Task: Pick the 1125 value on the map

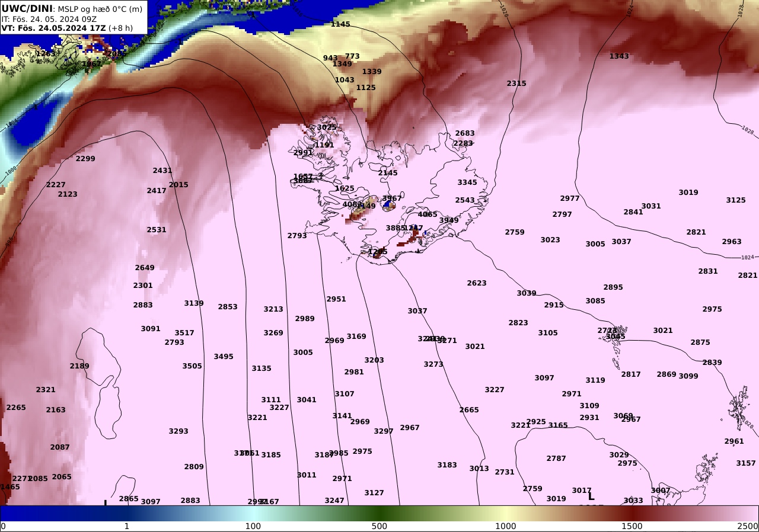Action: pos(366,88)
